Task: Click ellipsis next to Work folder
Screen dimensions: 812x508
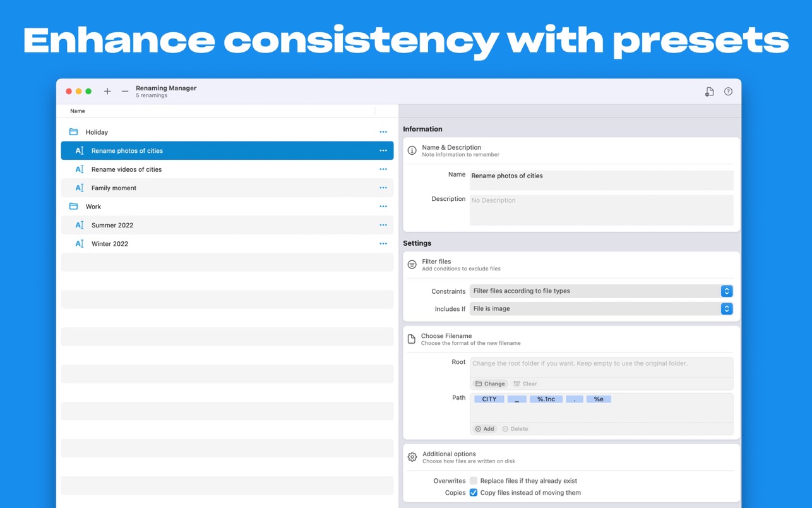Action: pos(383,207)
